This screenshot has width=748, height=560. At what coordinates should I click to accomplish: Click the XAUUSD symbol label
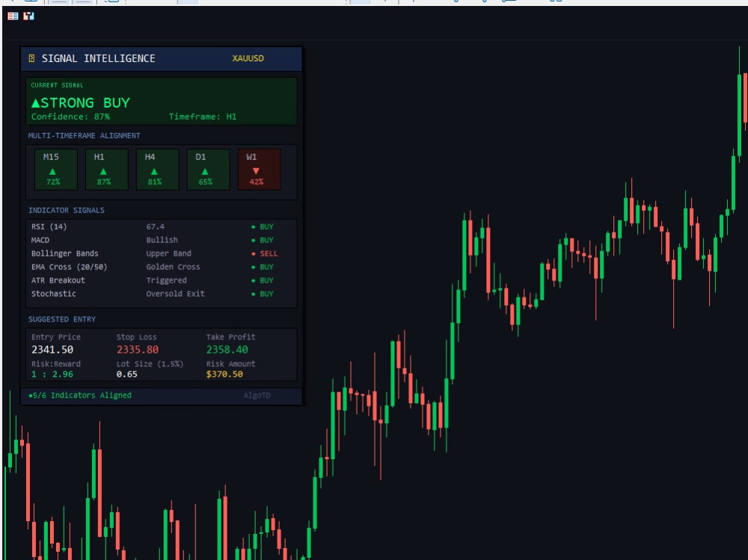point(248,58)
